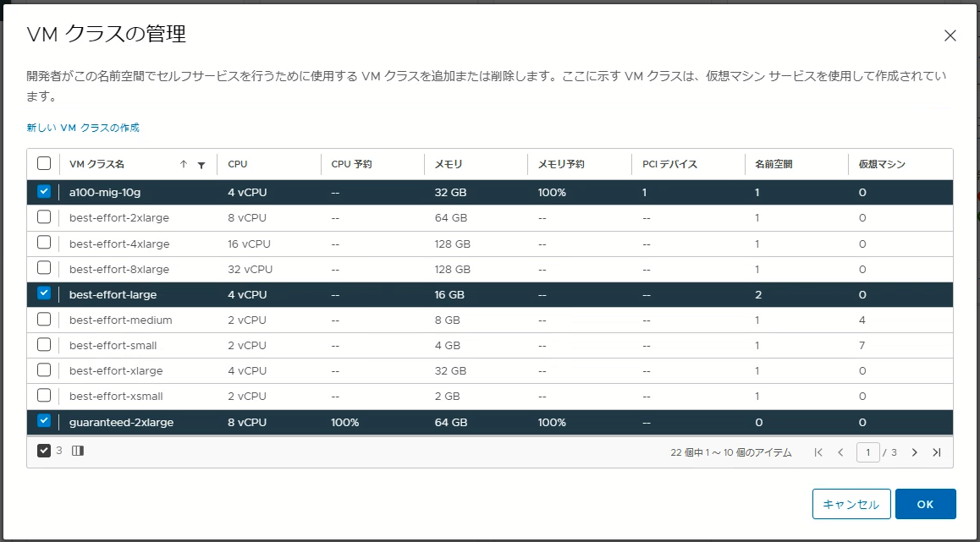Go to the first page
This screenshot has width=980, height=542.
click(x=818, y=452)
